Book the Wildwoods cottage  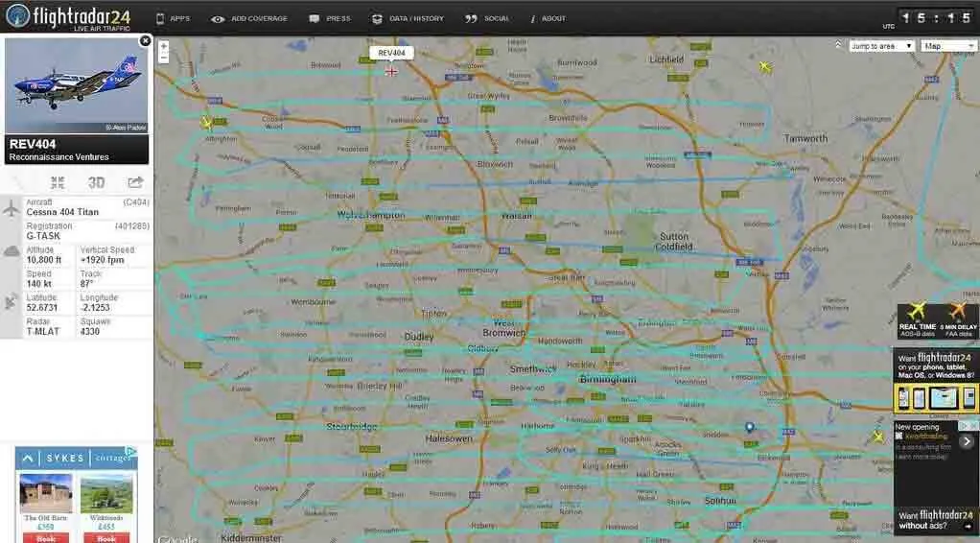point(106,538)
